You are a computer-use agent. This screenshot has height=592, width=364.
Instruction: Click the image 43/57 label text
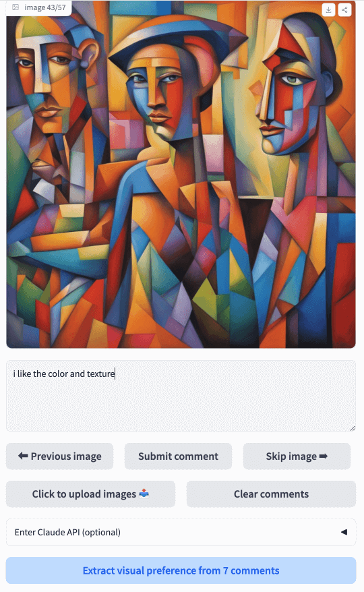pos(45,7)
